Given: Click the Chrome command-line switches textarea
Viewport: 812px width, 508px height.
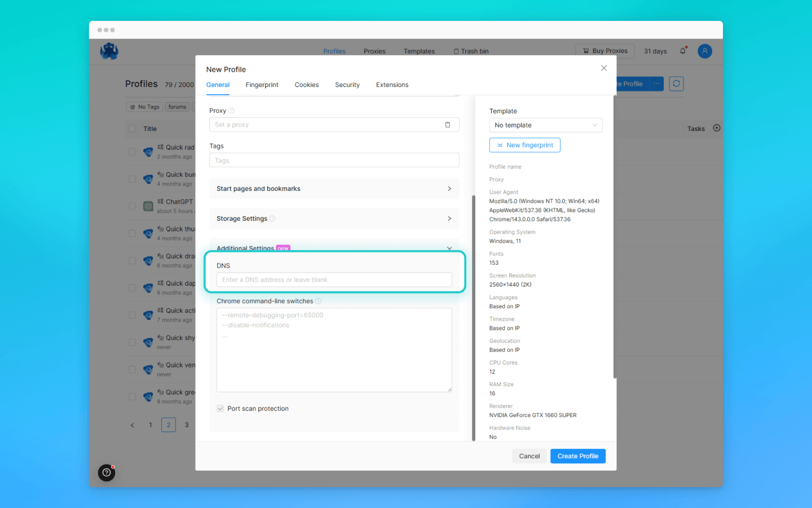Looking at the screenshot, I should click(334, 350).
